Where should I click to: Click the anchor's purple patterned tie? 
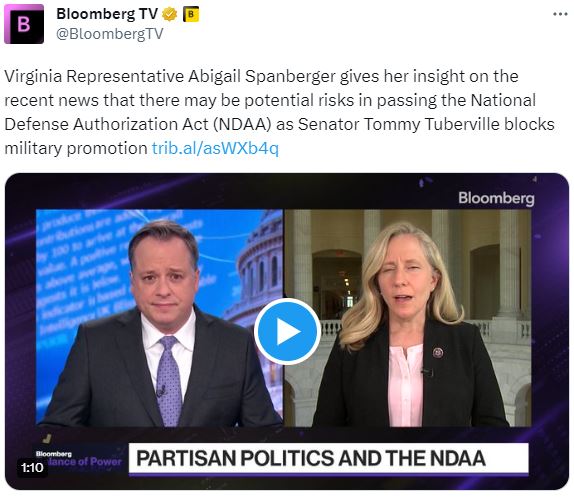[168, 381]
